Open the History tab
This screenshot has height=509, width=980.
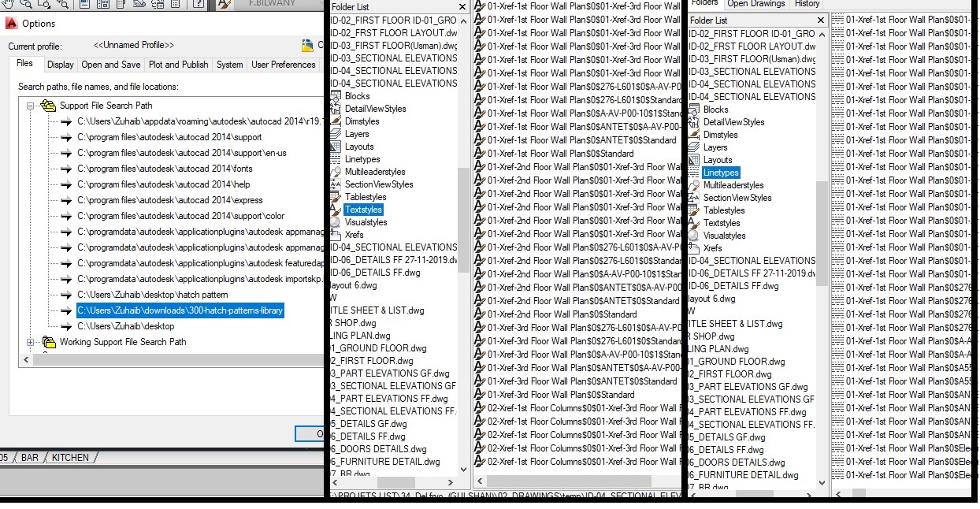coord(807,4)
